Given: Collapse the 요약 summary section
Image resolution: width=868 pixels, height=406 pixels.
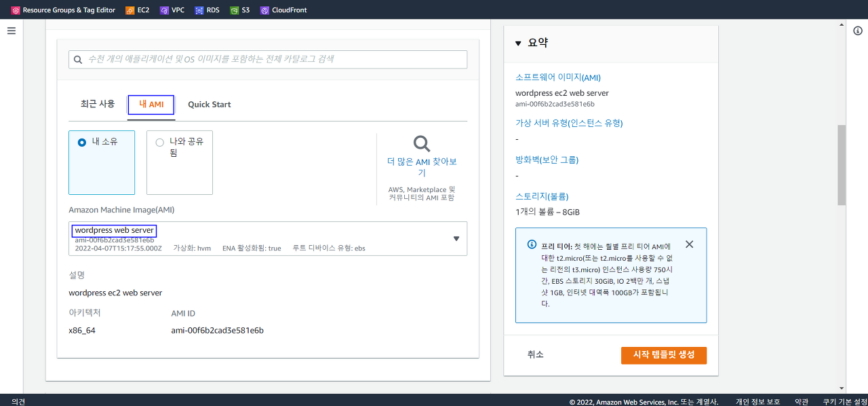Looking at the screenshot, I should click(518, 43).
